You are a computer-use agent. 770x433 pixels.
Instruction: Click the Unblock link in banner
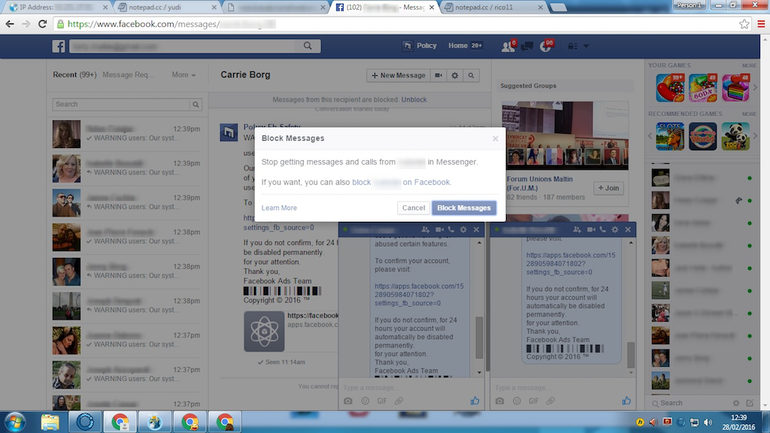click(414, 99)
